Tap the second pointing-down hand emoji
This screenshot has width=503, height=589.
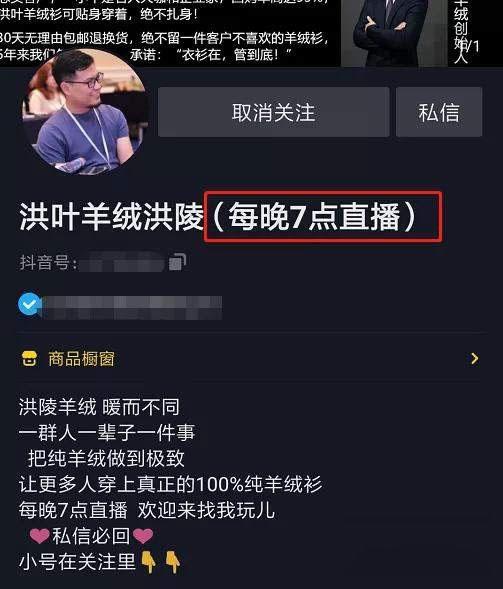coord(172,562)
